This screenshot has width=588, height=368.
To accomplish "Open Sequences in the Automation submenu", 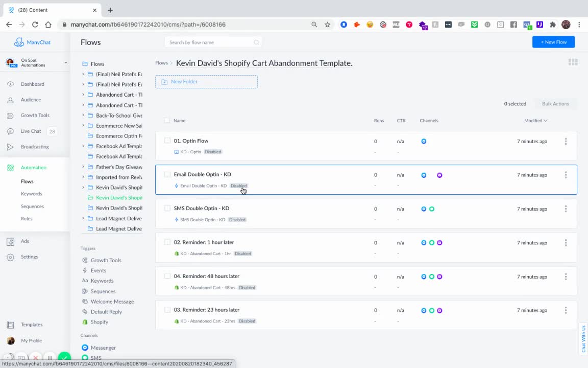I will tap(32, 206).
